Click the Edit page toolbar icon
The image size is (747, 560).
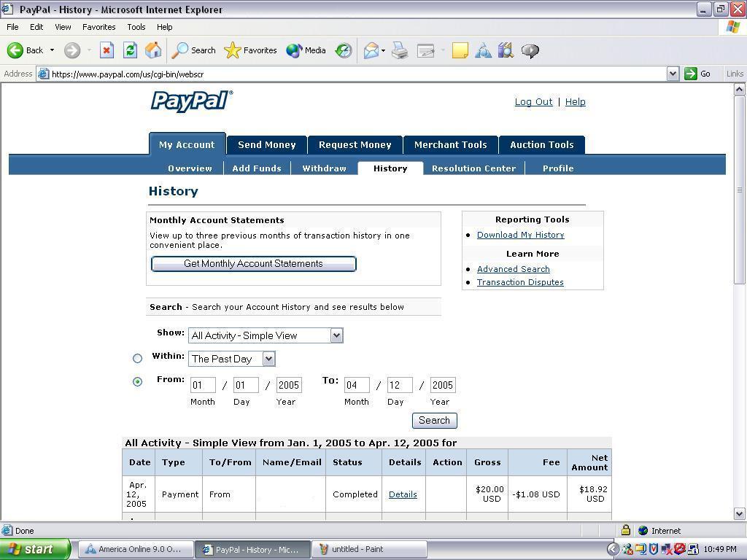point(425,50)
